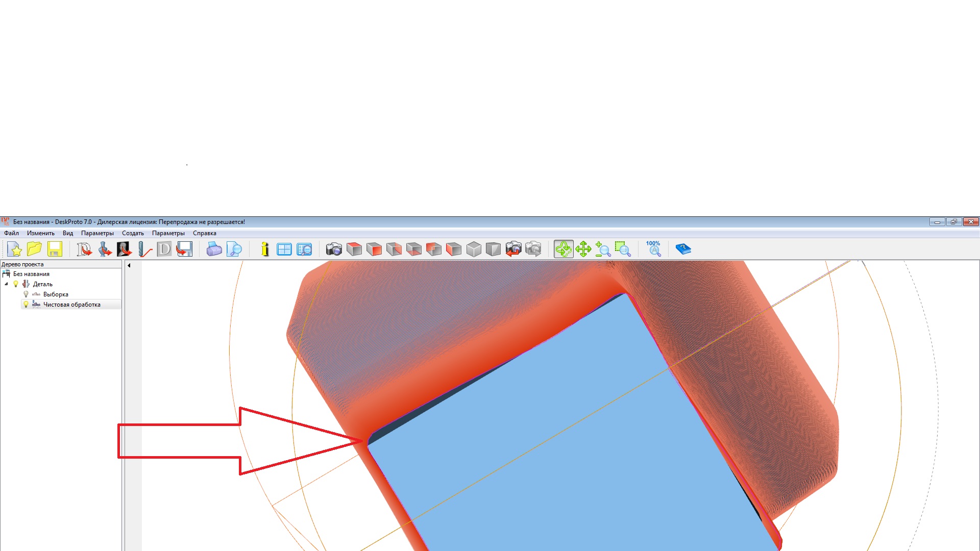The width and height of the screenshot is (980, 551).
Task: Select the Pan view arrows tool
Action: pyautogui.click(x=583, y=249)
